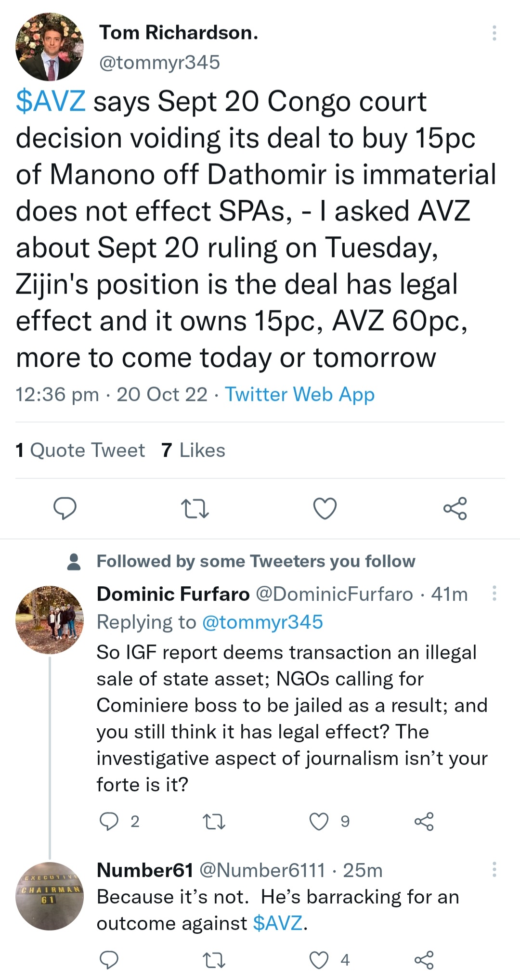Share Dominic Furfaro's reply

424,821
